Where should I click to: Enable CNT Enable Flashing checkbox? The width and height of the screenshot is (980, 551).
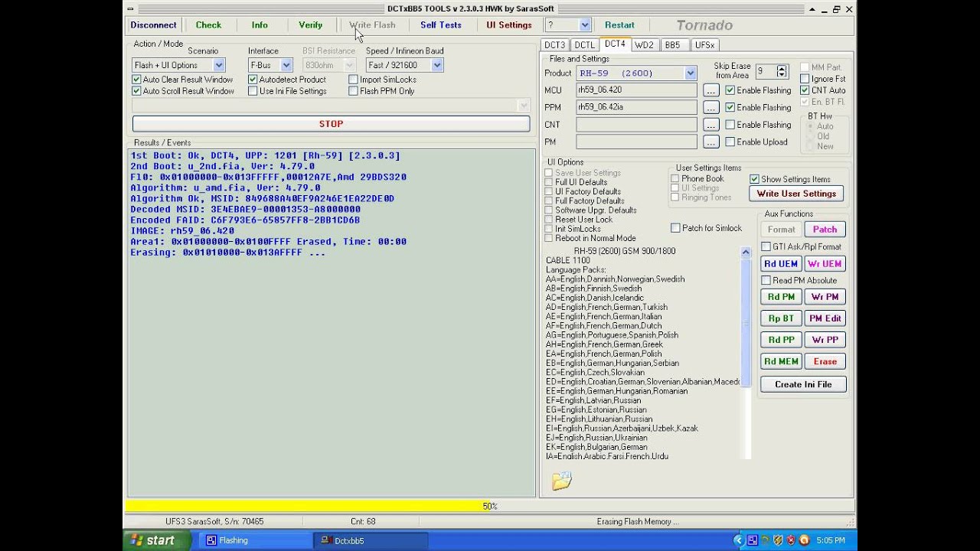(x=730, y=125)
